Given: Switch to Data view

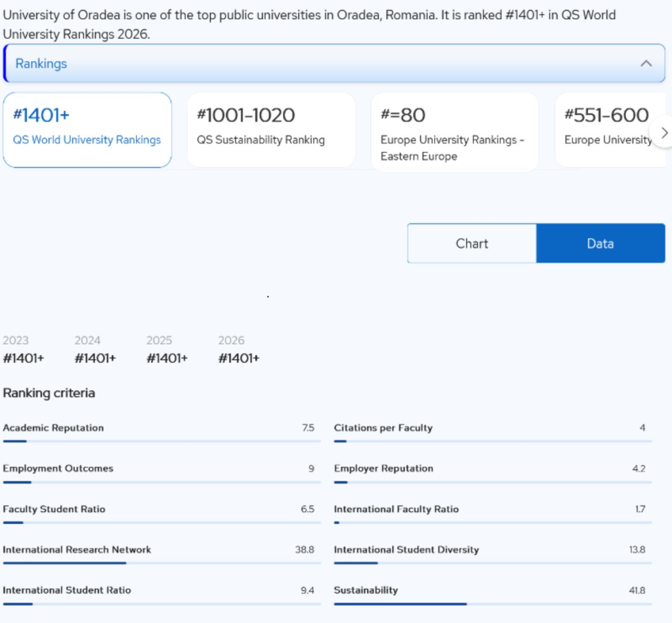Looking at the screenshot, I should click(600, 243).
